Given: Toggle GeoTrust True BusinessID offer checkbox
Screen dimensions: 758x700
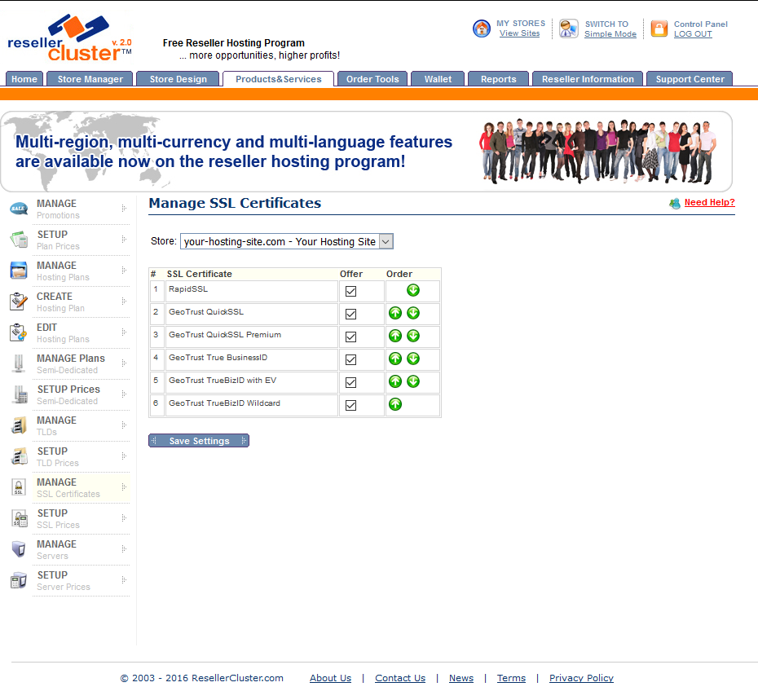Looking at the screenshot, I should click(351, 359).
